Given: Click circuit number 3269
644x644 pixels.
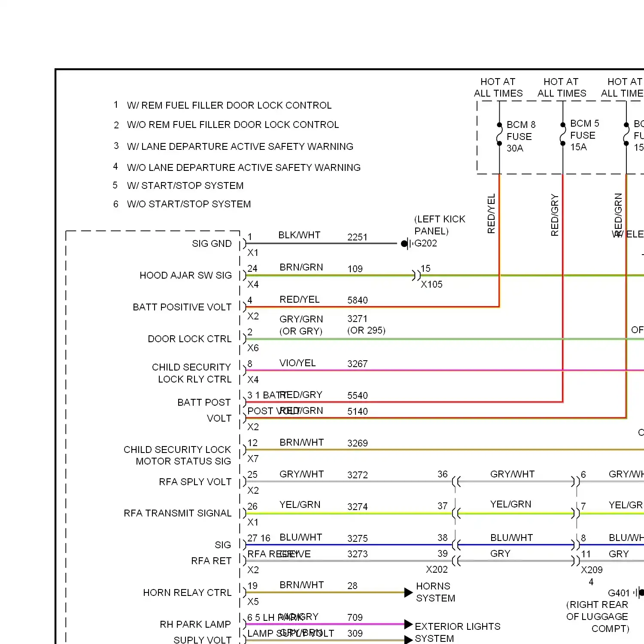Looking at the screenshot, I should tap(358, 443).
